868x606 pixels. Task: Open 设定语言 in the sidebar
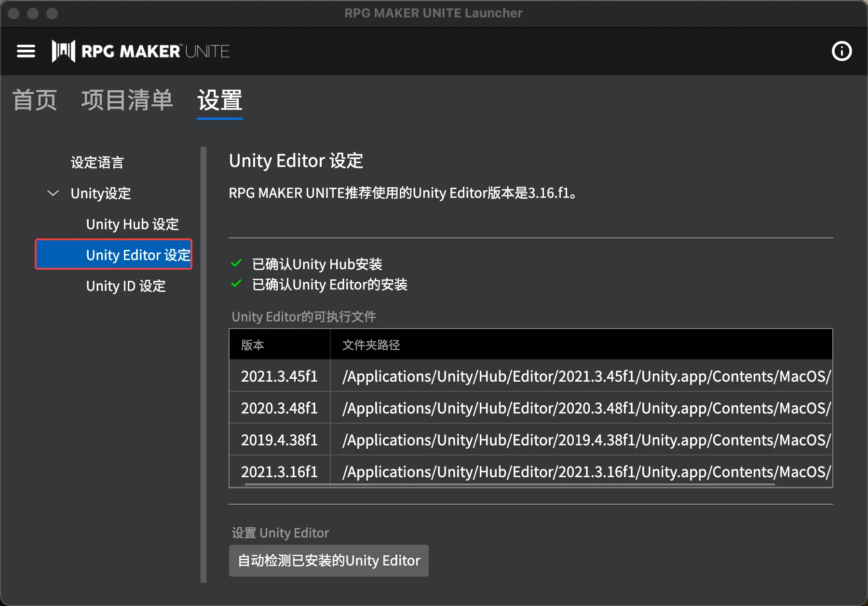(97, 163)
